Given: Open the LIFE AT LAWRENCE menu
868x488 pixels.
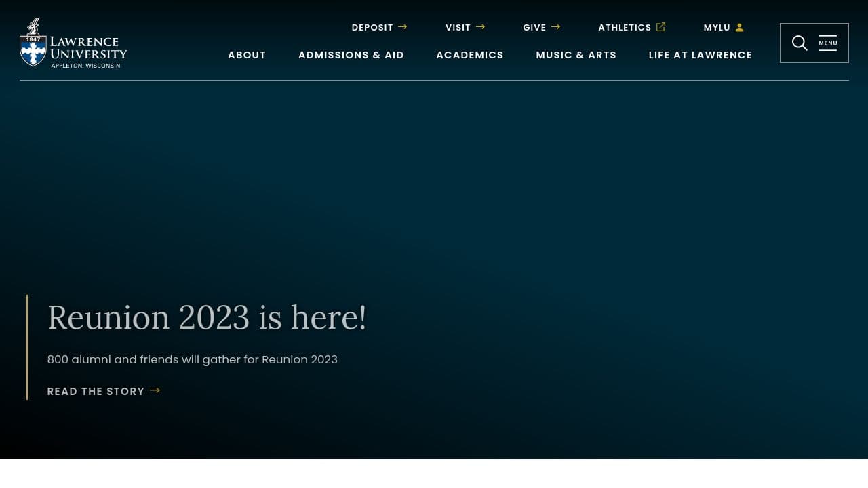Looking at the screenshot, I should 701,55.
